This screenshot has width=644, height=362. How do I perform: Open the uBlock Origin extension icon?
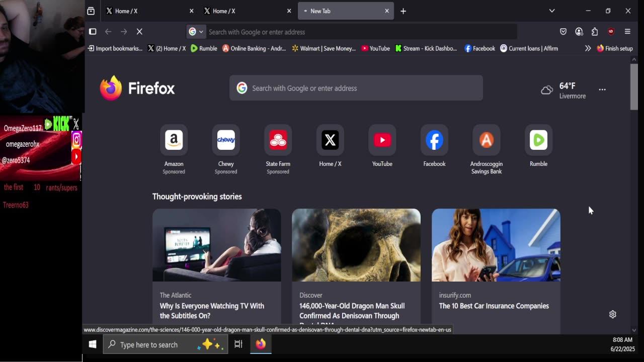tap(611, 32)
